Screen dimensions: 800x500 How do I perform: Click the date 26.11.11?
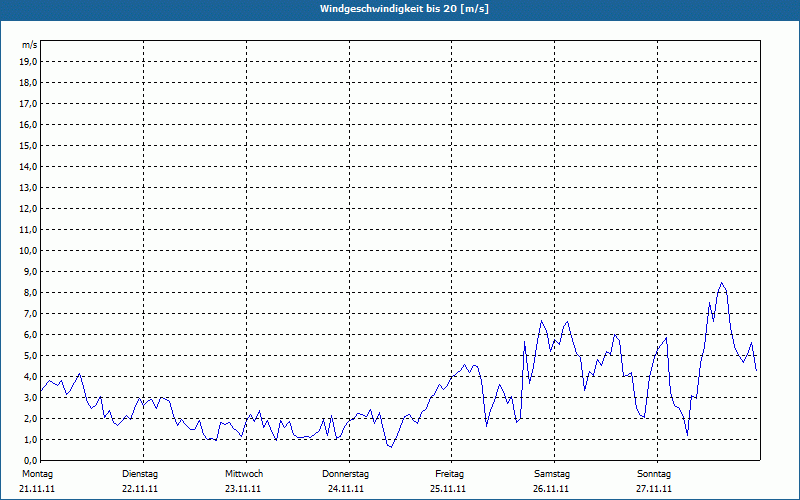551,489
